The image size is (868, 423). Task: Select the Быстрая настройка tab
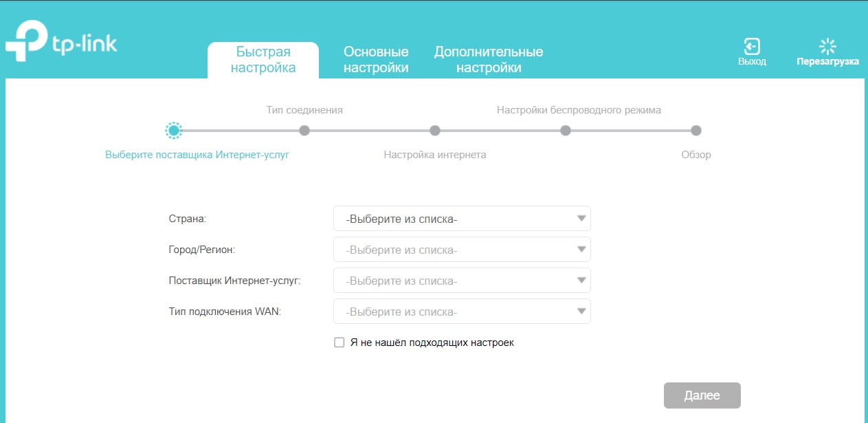tap(263, 60)
